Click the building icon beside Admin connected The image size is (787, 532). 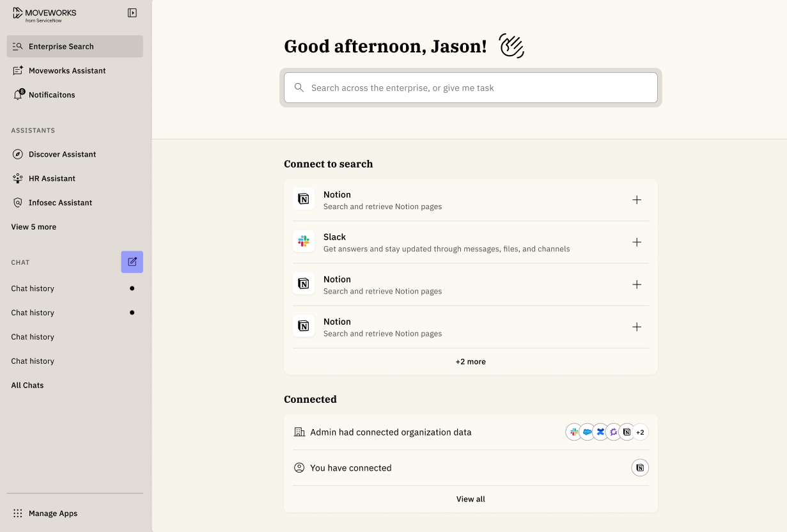click(x=299, y=432)
